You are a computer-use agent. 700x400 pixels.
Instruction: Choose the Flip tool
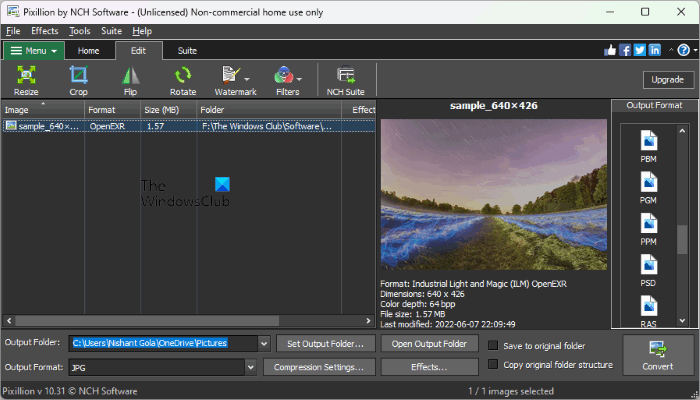pyautogui.click(x=130, y=80)
